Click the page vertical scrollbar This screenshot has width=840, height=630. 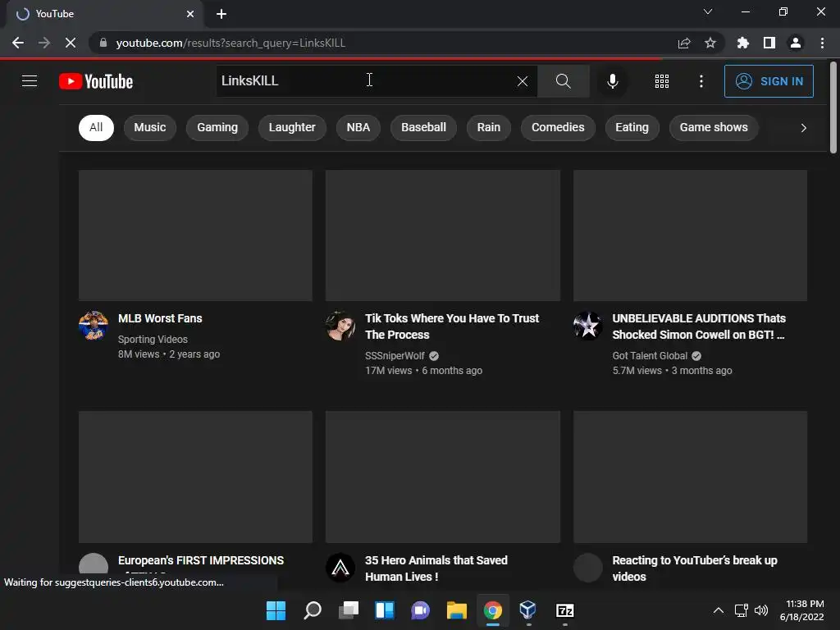coord(833,107)
